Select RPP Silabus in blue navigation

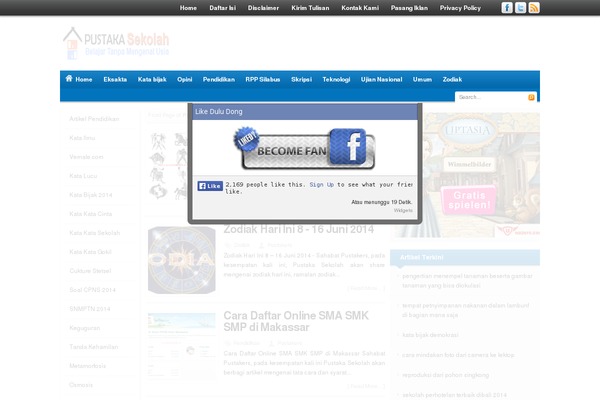(262, 79)
